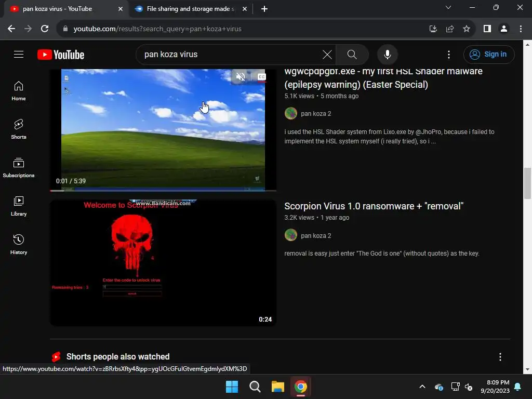Go to Home in sidebar
532x399 pixels.
click(x=19, y=91)
